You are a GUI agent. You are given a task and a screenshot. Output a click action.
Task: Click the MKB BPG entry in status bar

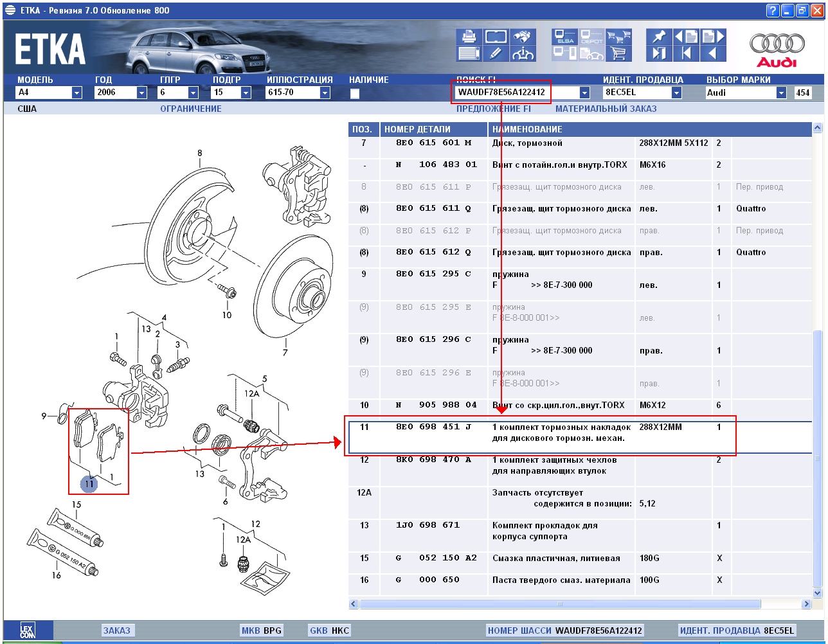coord(261,631)
